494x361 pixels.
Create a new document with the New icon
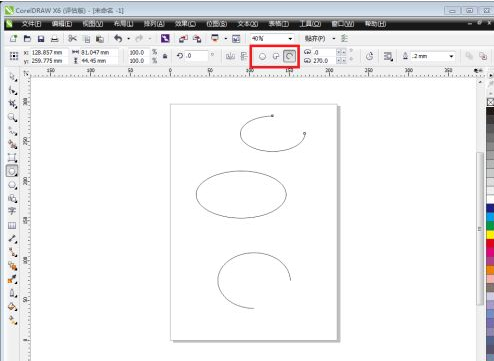click(14, 39)
